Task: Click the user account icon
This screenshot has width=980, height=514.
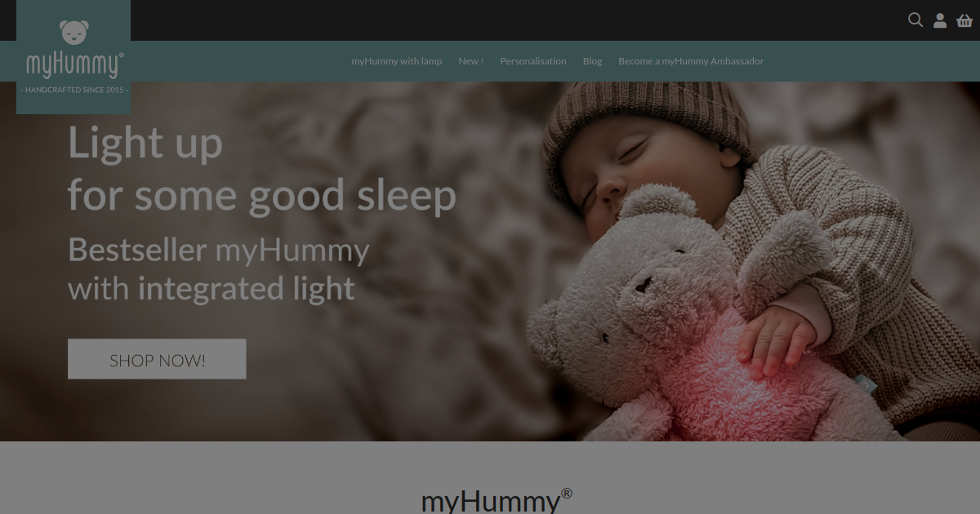Action: 940,20
